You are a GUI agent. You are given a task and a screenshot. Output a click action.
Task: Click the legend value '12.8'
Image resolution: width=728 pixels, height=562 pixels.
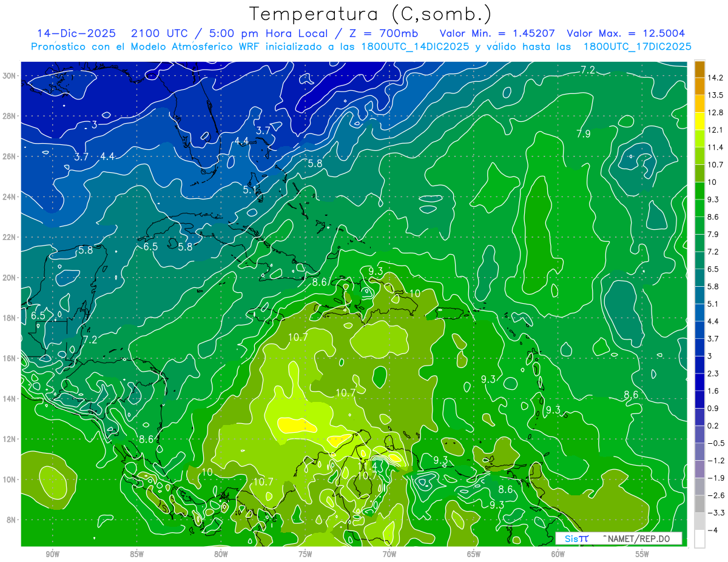[715, 113]
